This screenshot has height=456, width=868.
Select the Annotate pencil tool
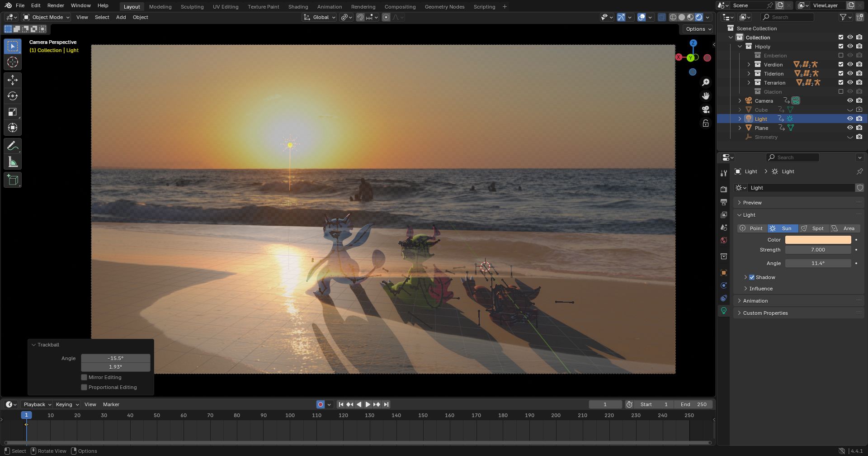(13, 146)
